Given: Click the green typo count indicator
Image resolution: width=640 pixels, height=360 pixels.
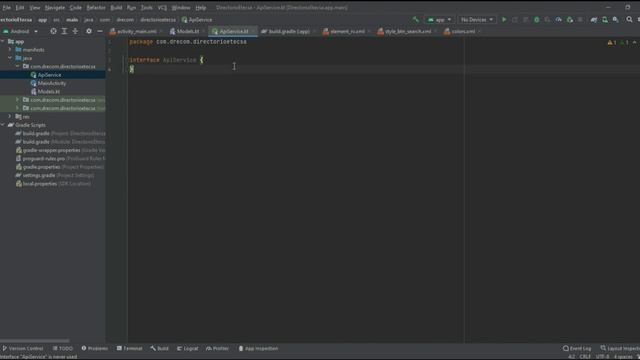Looking at the screenshot, I should tap(624, 42).
